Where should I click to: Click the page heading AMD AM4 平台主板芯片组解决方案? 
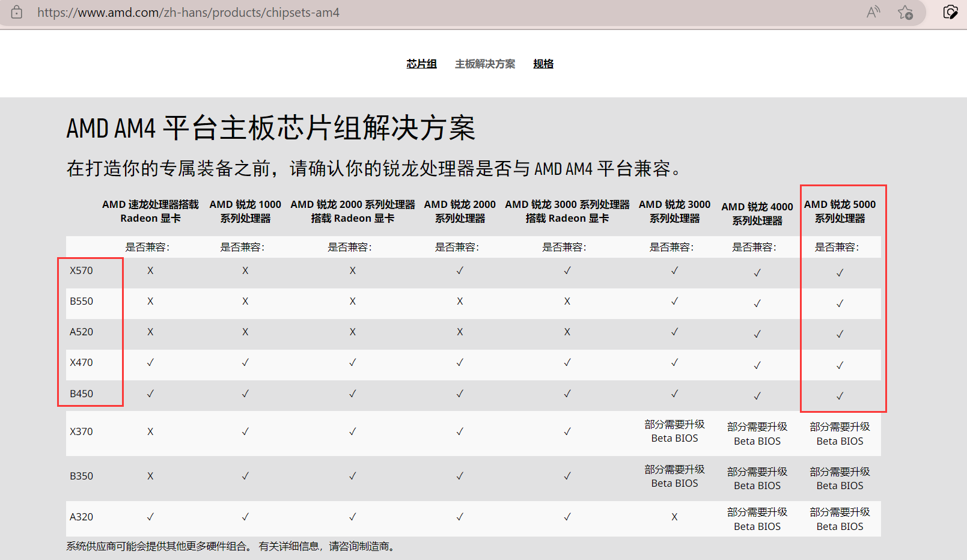pos(270,128)
